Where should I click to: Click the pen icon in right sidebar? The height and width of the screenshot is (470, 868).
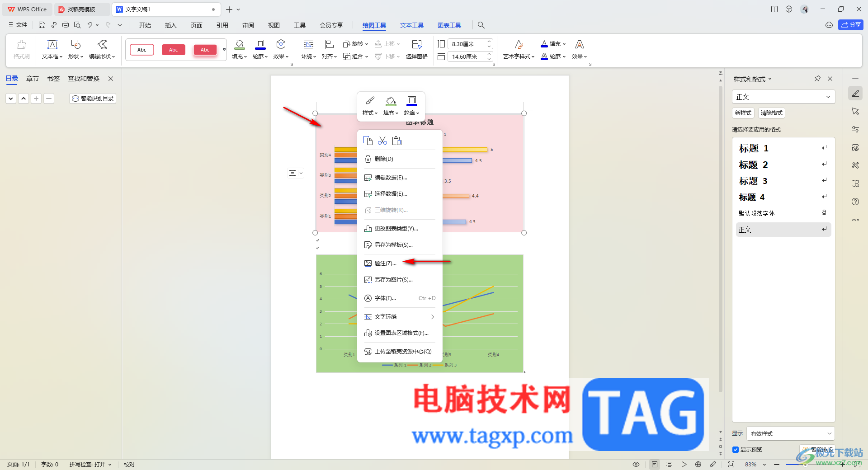pos(855,94)
